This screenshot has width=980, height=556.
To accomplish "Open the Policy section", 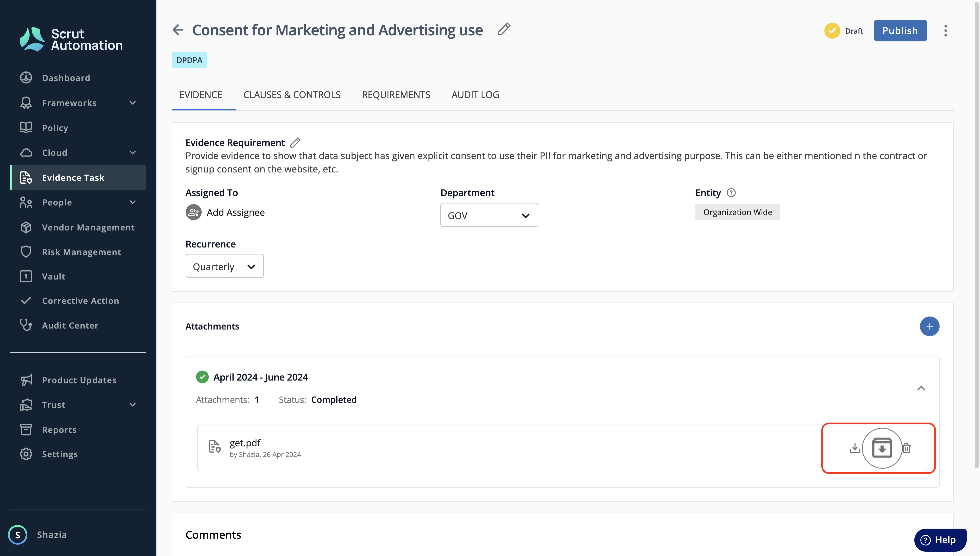I will click(78, 127).
